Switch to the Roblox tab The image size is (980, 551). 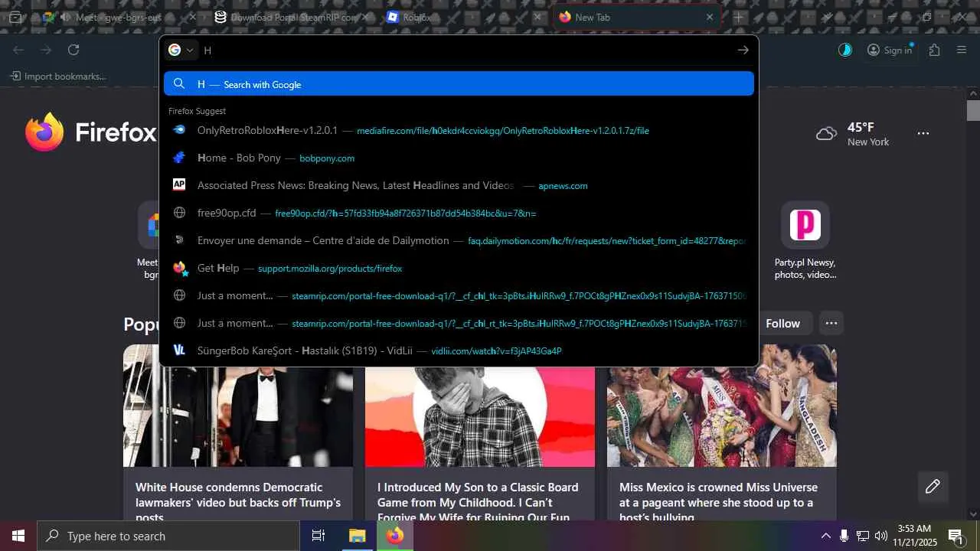click(x=465, y=17)
